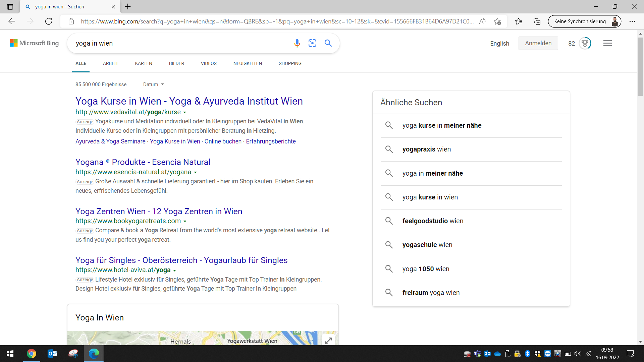Image resolution: width=644 pixels, height=362 pixels.
Task: Open the Datum filter dropdown
Action: pos(153,84)
